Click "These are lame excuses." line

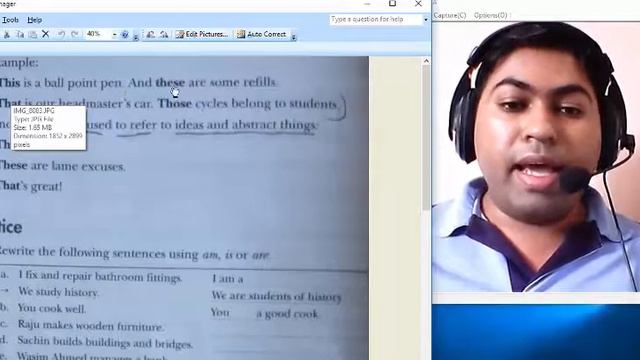pyautogui.click(x=62, y=166)
